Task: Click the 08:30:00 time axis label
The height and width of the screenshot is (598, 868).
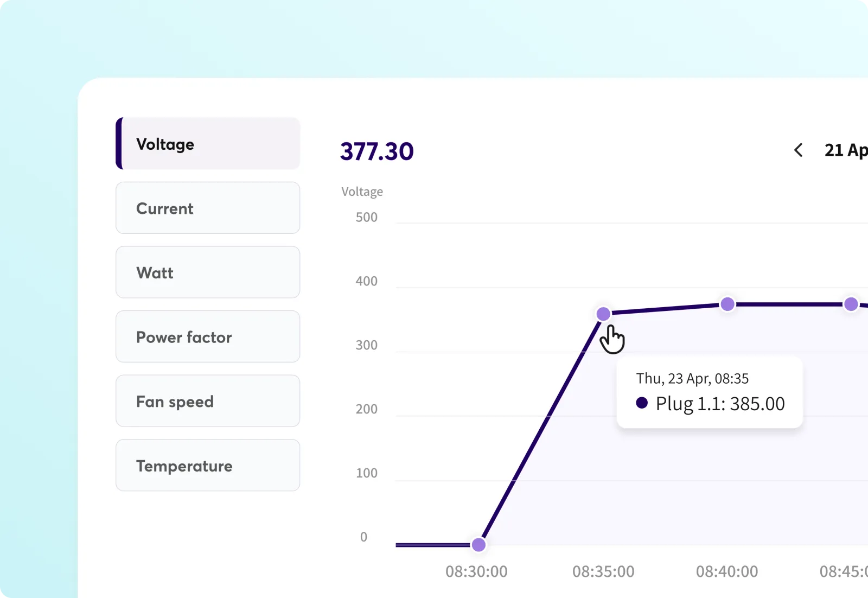Action: pyautogui.click(x=476, y=571)
